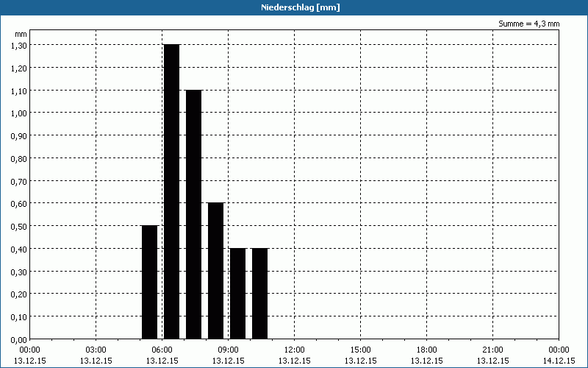This screenshot has width=588, height=368.
Task: Click the 0,60 mm precipitation bar
Action: coord(216,271)
